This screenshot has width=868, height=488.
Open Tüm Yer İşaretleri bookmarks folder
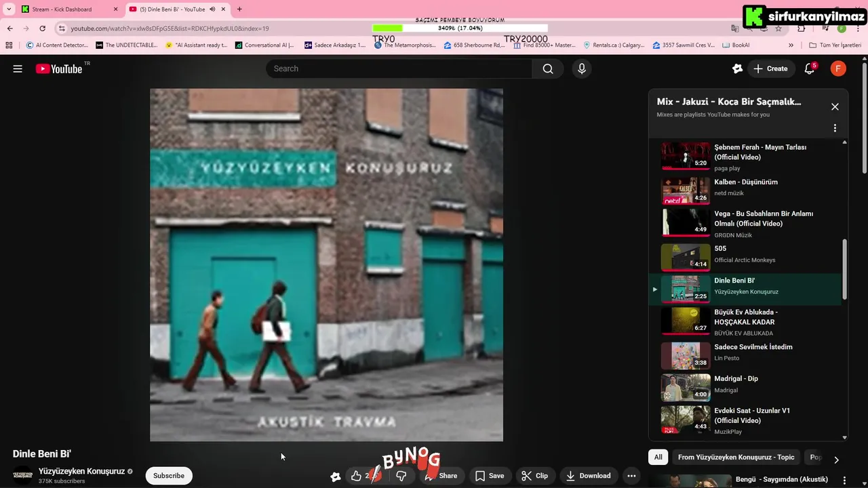click(x=835, y=45)
